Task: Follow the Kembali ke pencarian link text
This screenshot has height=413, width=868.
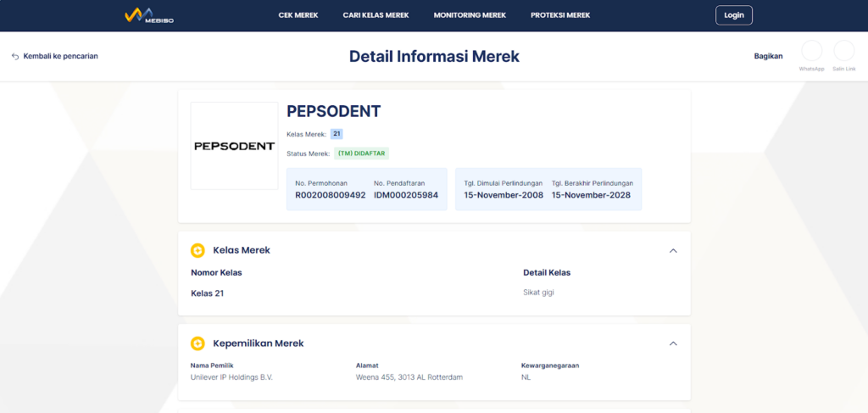Action: click(61, 57)
